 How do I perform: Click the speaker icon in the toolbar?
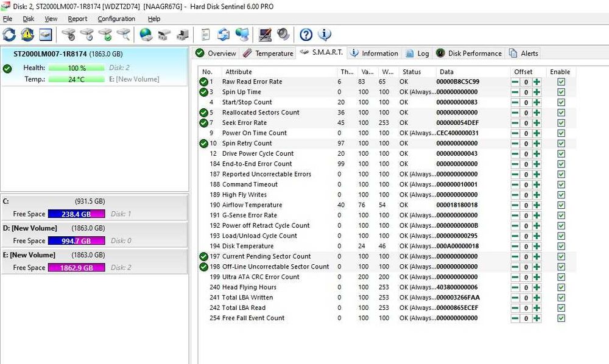(x=283, y=34)
